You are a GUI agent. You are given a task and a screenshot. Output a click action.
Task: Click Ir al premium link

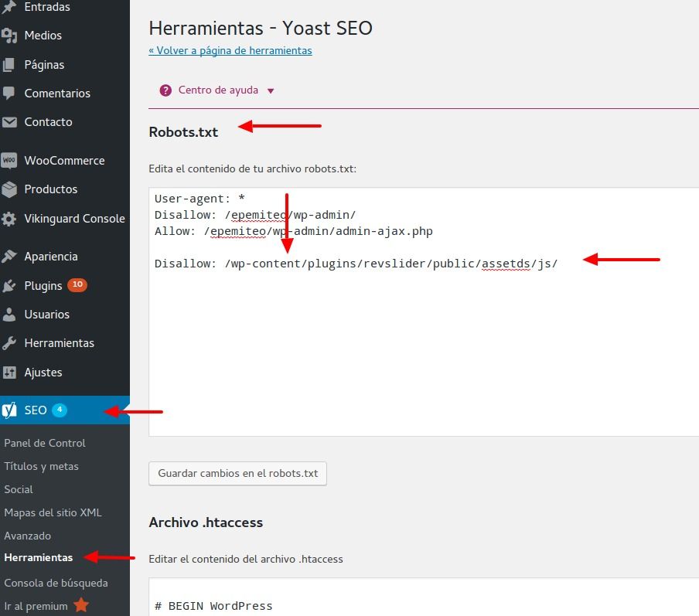36,606
